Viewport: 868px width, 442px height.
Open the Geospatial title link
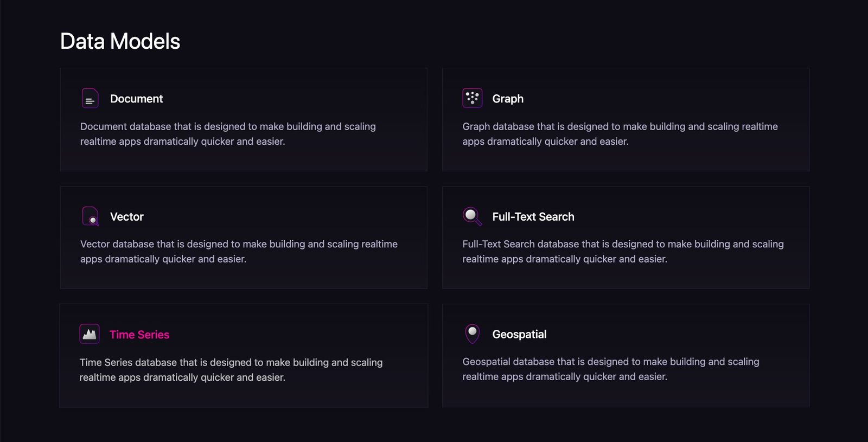[519, 335]
